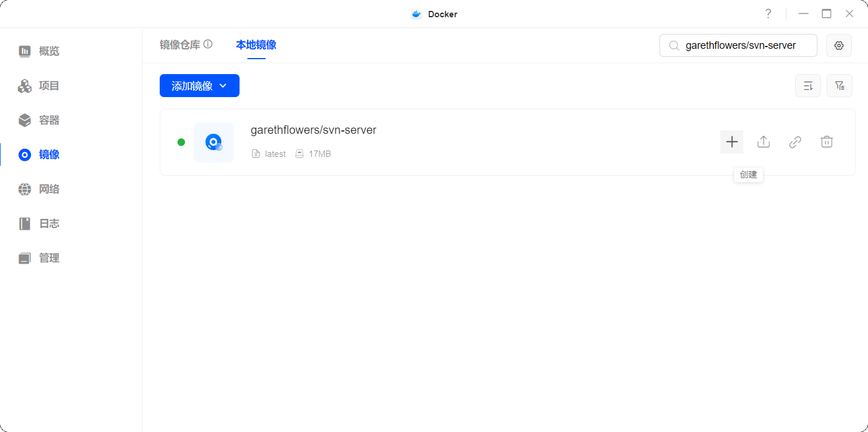Screen dimensions: 868x432
Task: Click the info icon beside 镜像仓库
Action: 208,44
